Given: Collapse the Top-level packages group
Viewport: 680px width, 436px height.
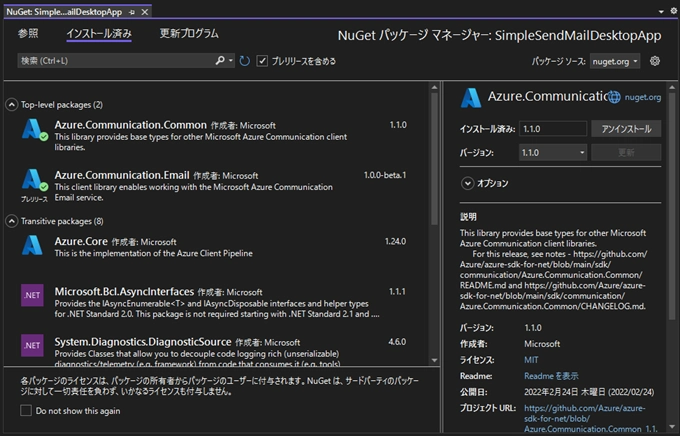Looking at the screenshot, I should [12, 105].
